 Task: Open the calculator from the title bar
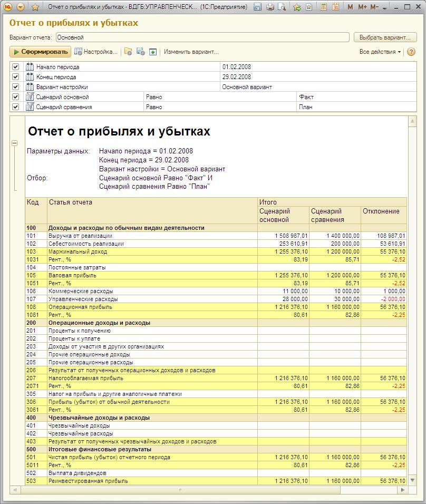(x=323, y=5)
